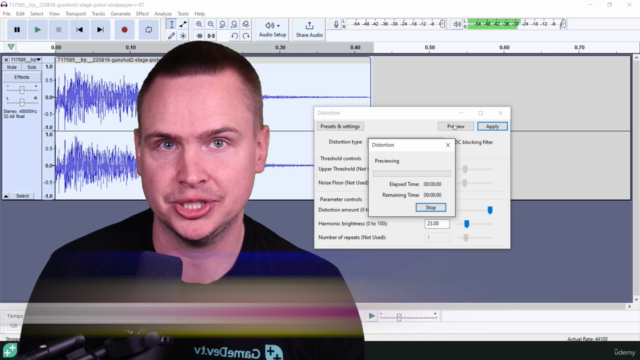Screen dimensions: 640x360
Task: Adjust the track pan slider
Action: click(22, 102)
